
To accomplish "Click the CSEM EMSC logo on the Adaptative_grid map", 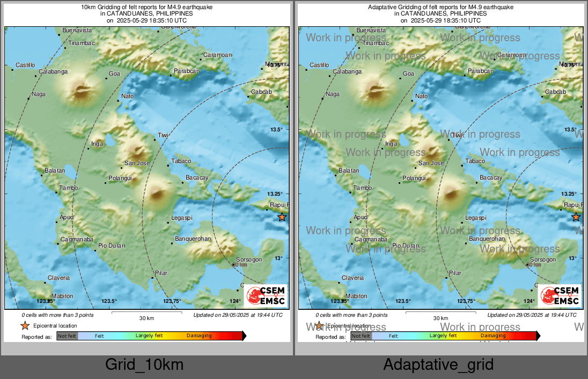I will tap(560, 296).
